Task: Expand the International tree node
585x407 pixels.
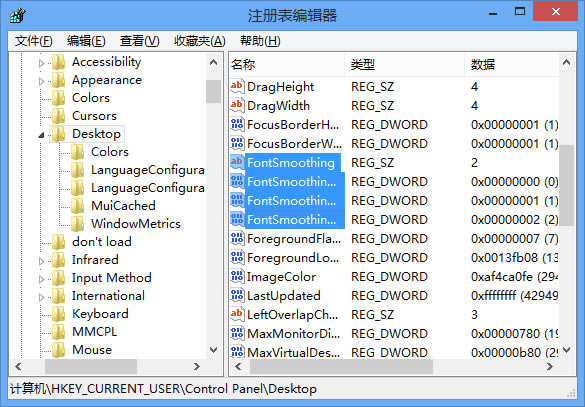Action: coord(41,297)
